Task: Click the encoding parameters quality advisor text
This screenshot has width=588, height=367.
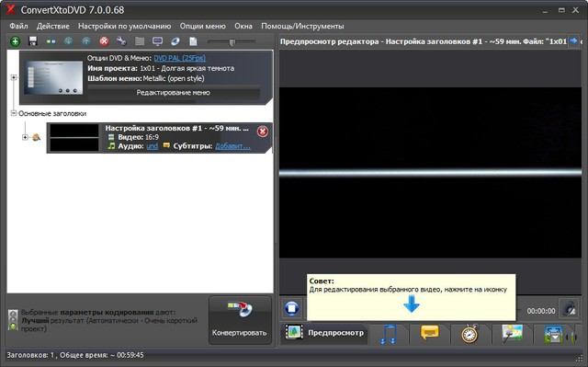Action: 109,320
